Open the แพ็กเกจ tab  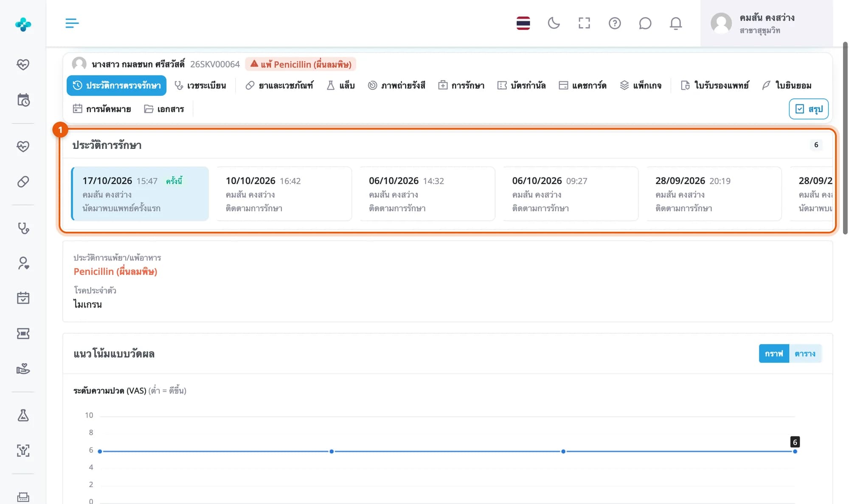[x=641, y=85]
